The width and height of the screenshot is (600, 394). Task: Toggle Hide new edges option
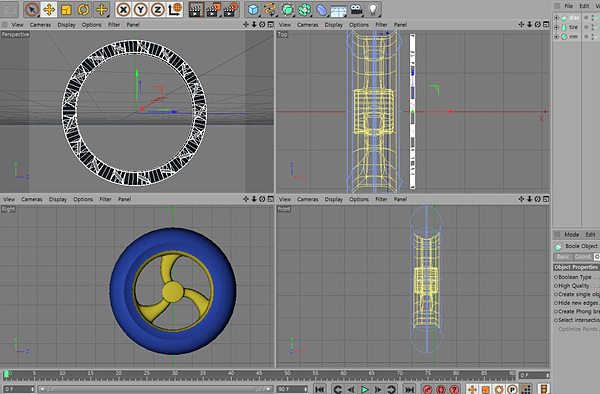click(x=577, y=303)
